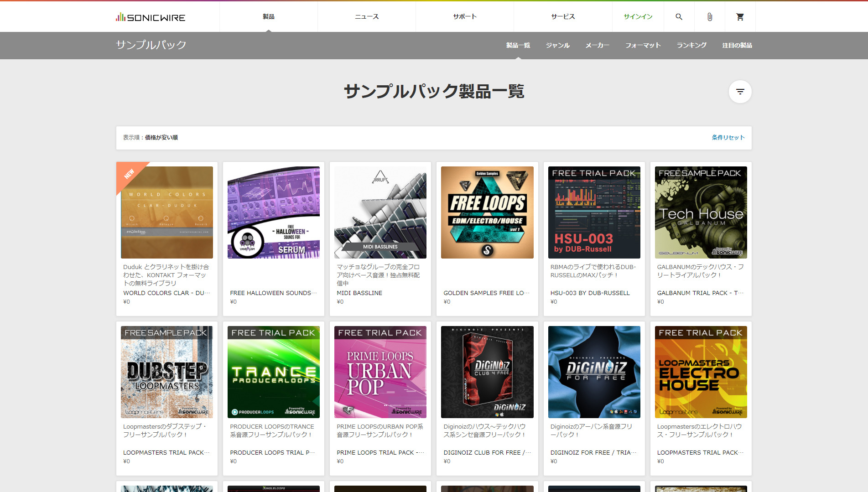Screen dimensions: 868x492
Task: Open Diginoiz For Free thumbnail
Action: [x=594, y=372]
